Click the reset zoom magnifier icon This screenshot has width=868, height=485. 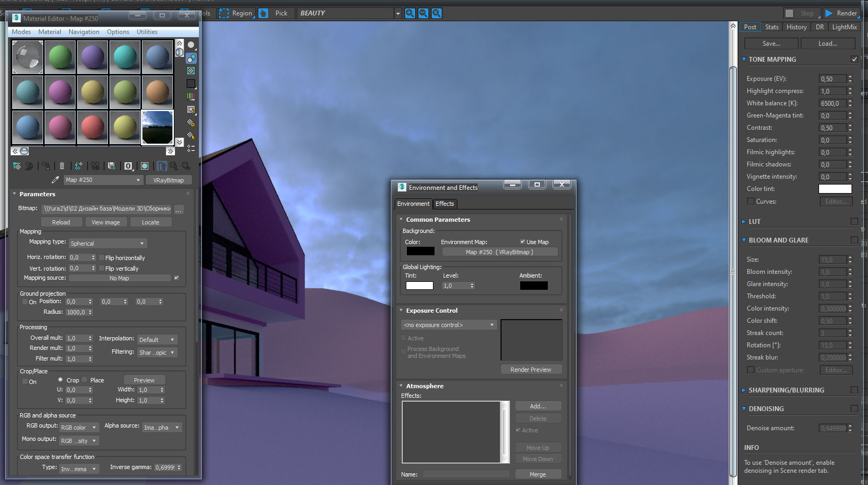(x=437, y=13)
